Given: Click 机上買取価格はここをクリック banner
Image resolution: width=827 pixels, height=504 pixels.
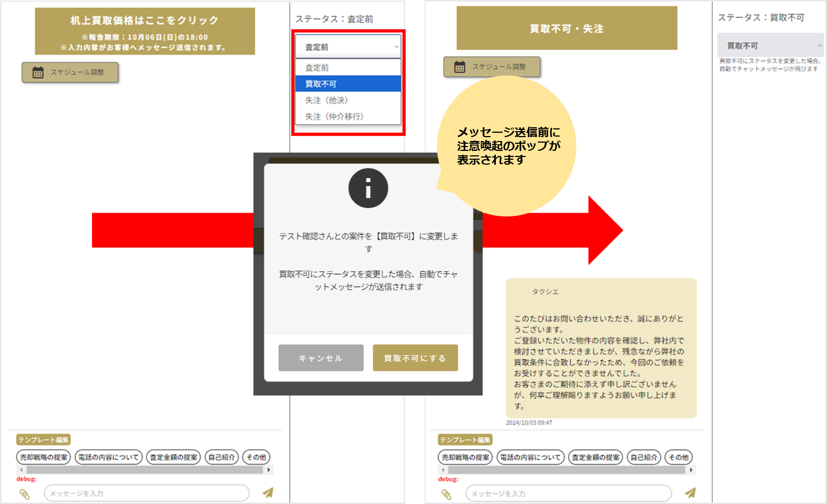Looking at the screenshot, I should click(x=145, y=31).
